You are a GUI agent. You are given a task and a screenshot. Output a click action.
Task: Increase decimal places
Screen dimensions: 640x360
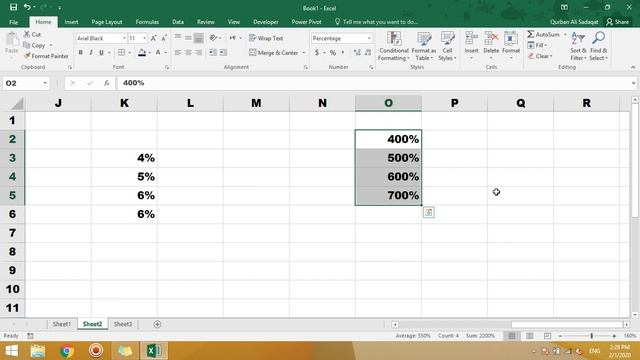357,53
